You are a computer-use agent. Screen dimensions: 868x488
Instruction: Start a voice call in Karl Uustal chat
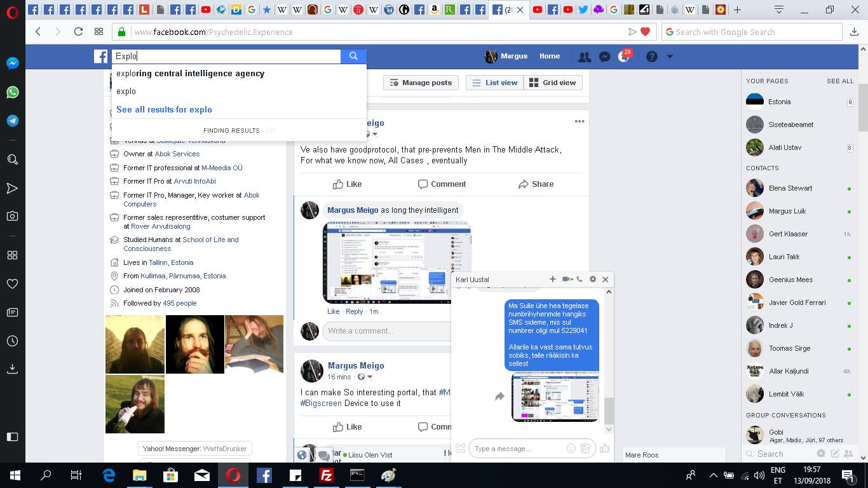click(x=580, y=279)
